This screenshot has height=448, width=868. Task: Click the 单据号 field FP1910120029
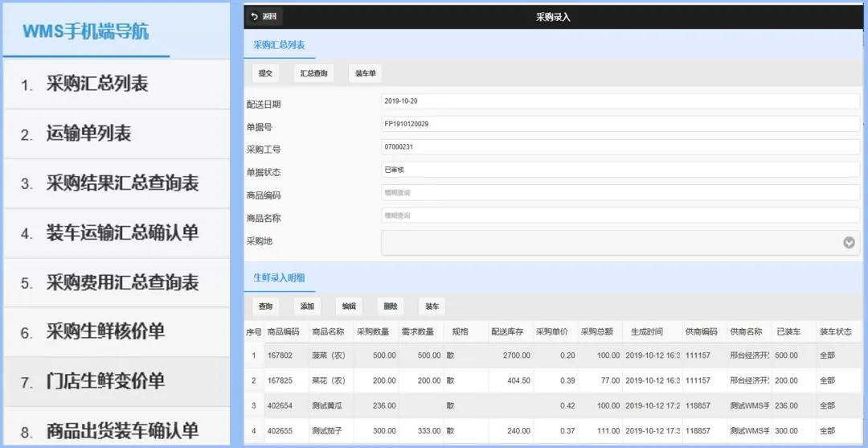click(x=620, y=124)
